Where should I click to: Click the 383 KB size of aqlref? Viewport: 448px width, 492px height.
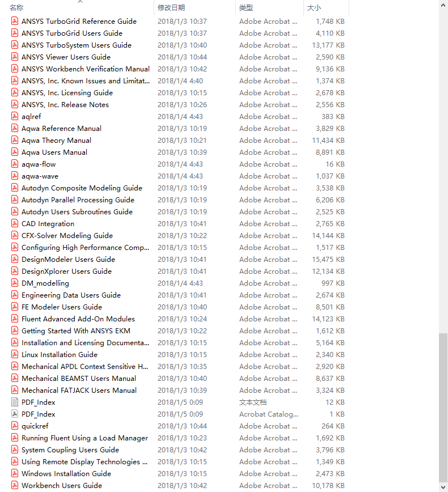(333, 116)
